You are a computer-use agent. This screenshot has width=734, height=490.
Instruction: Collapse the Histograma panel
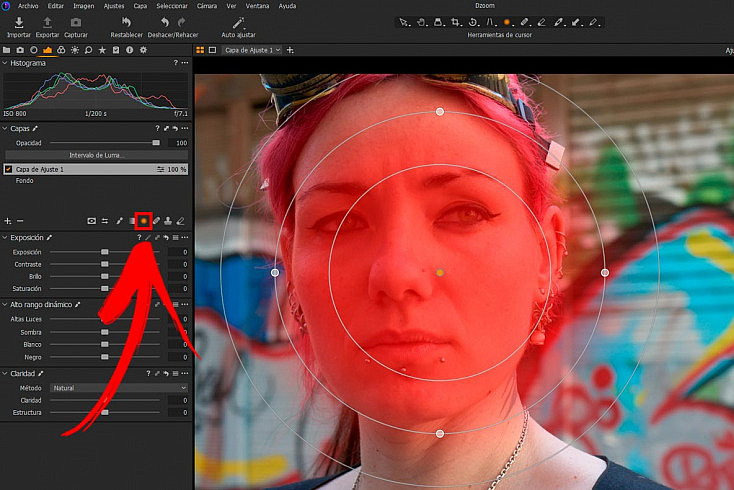(5, 63)
